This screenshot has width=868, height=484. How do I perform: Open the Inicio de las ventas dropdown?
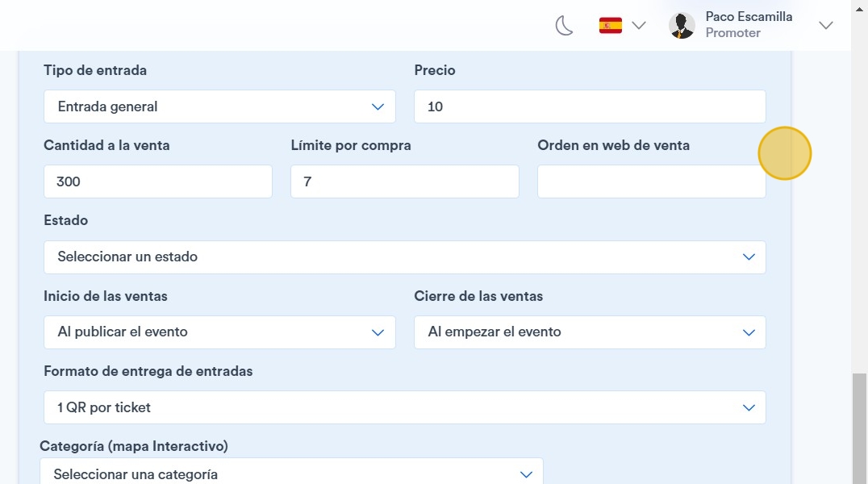[219, 332]
